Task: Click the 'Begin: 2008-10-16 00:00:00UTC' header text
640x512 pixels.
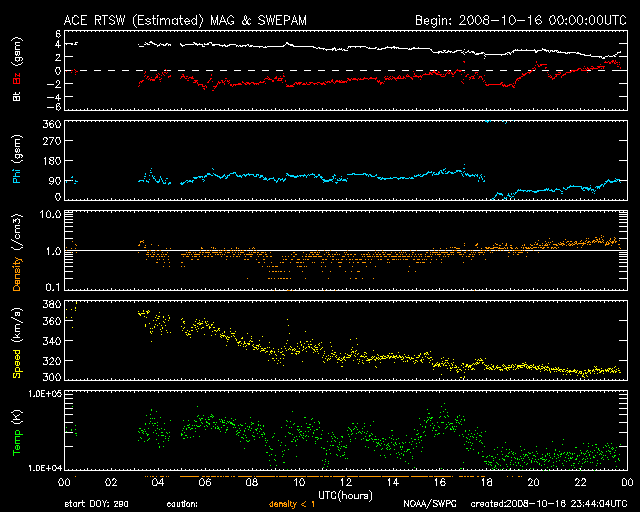Action: [521, 20]
